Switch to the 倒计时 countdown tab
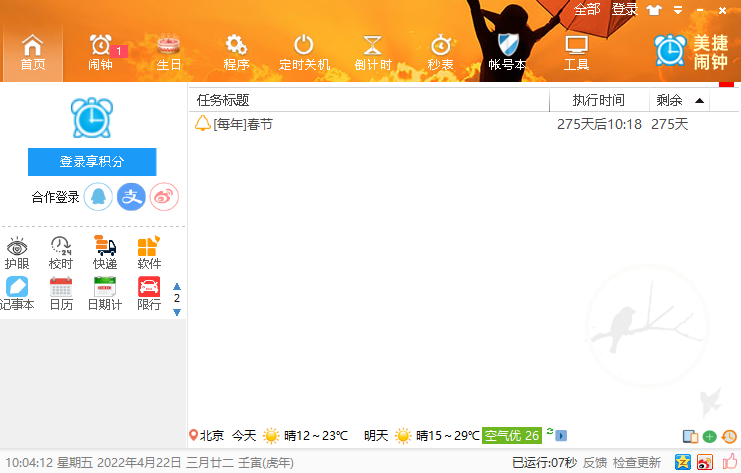The height and width of the screenshot is (473, 741). click(x=373, y=52)
